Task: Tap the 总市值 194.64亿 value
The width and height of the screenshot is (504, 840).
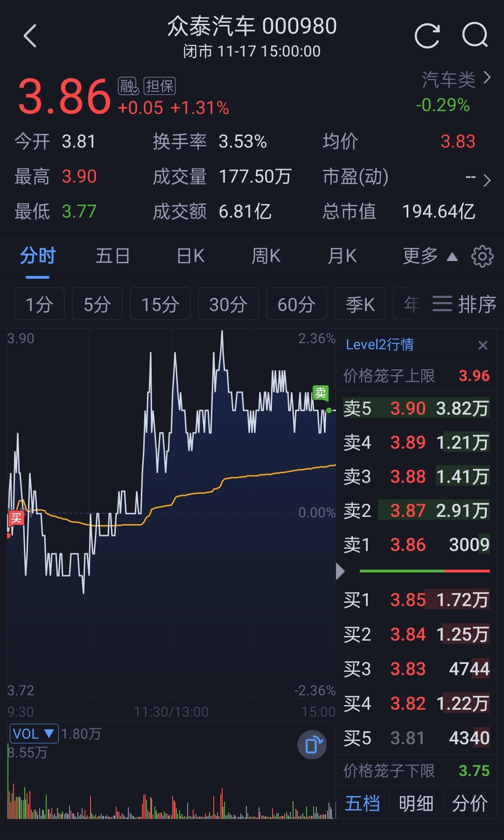Action: pyautogui.click(x=439, y=212)
